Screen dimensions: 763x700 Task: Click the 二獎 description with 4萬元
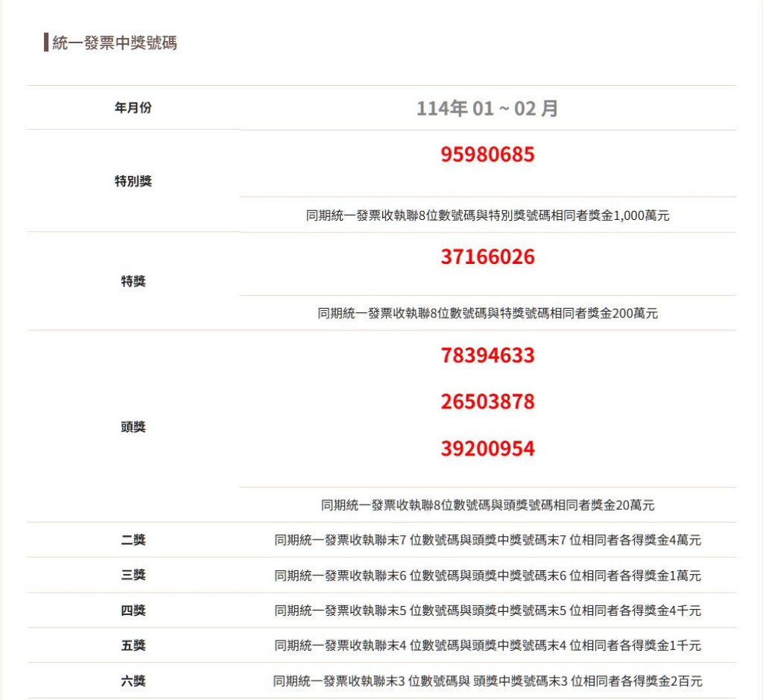pyautogui.click(x=487, y=540)
